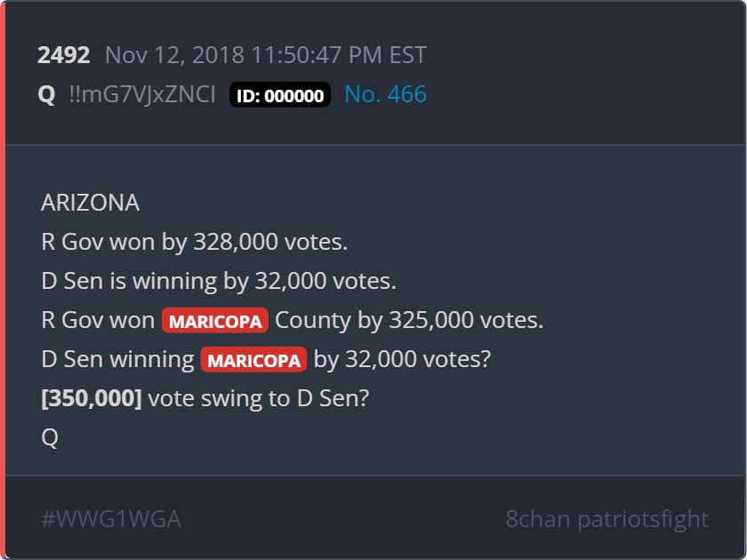Image resolution: width=747 pixels, height=560 pixels.
Task: Click the line about 328,000 votes
Action: [x=195, y=242]
